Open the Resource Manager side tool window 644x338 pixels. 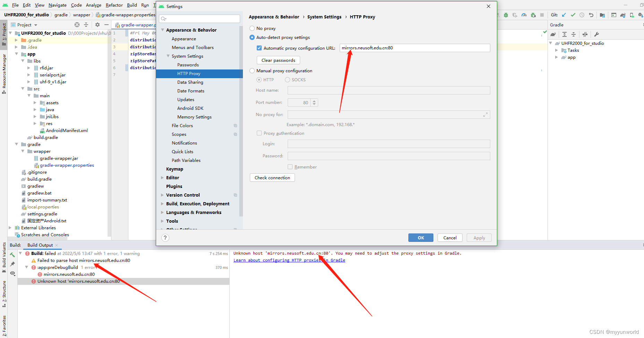(x=4, y=74)
